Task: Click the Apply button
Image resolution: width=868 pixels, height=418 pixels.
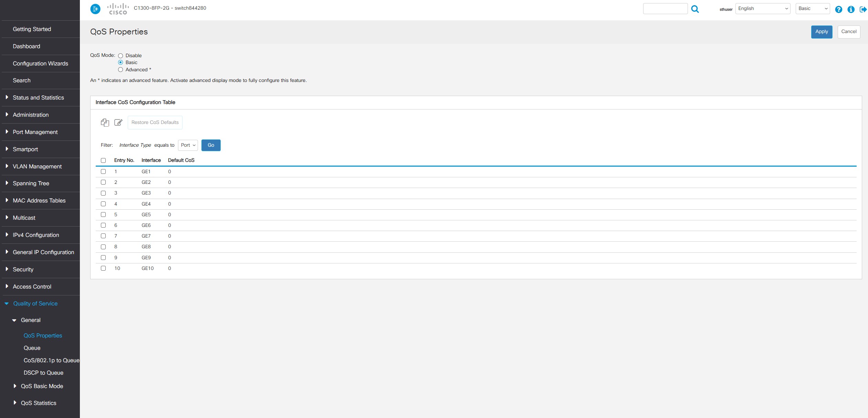Action: (x=821, y=32)
